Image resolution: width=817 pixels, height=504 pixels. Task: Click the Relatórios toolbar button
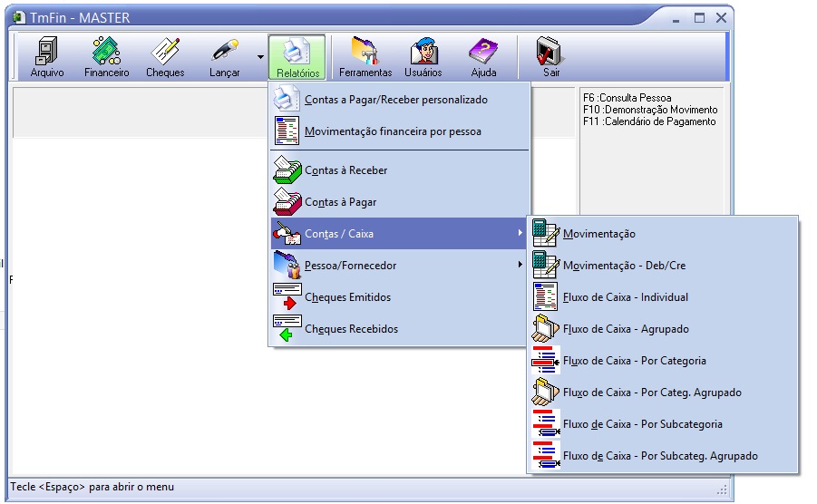click(298, 57)
